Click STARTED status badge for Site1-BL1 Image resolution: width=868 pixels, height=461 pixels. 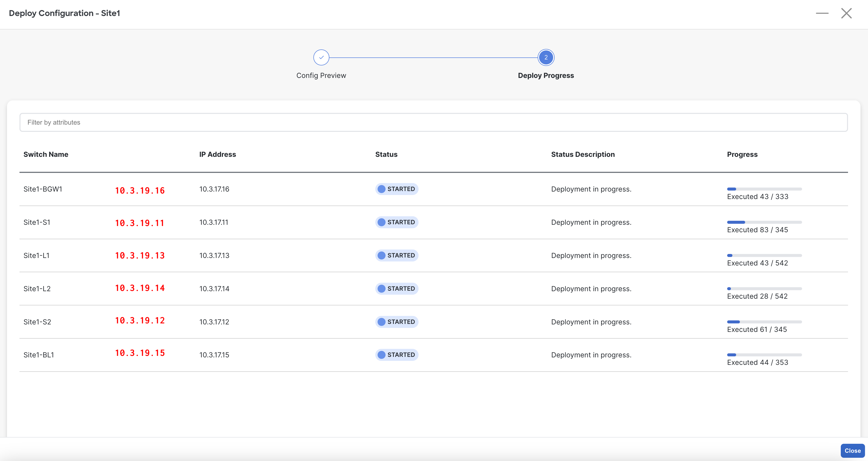pyautogui.click(x=397, y=355)
